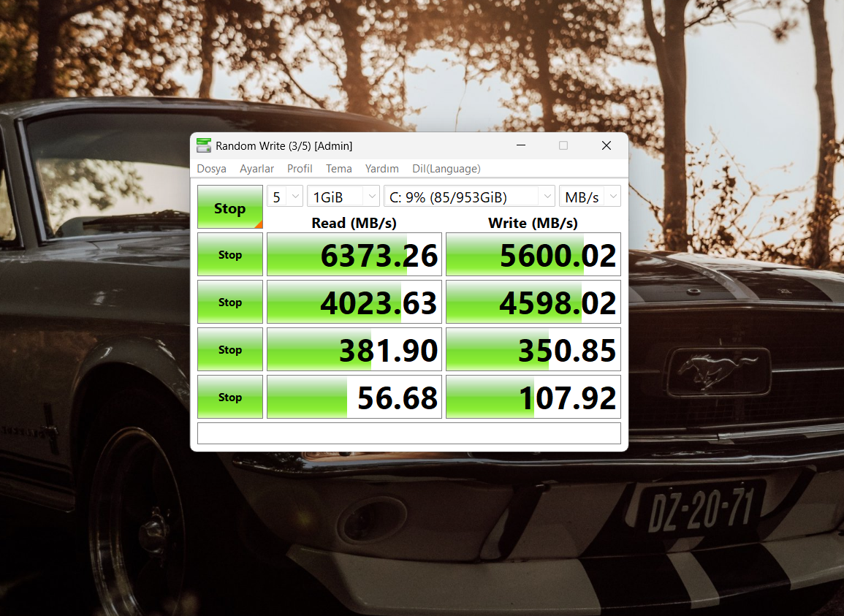Viewport: 844px width, 616px height.
Task: Open the Dil(Language) menu
Action: [x=446, y=169]
